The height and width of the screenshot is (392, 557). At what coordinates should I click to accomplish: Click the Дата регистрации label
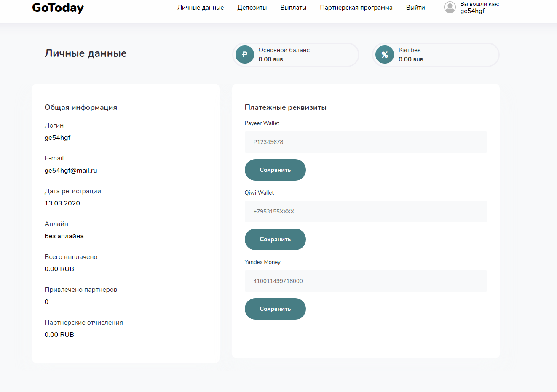pyautogui.click(x=73, y=191)
